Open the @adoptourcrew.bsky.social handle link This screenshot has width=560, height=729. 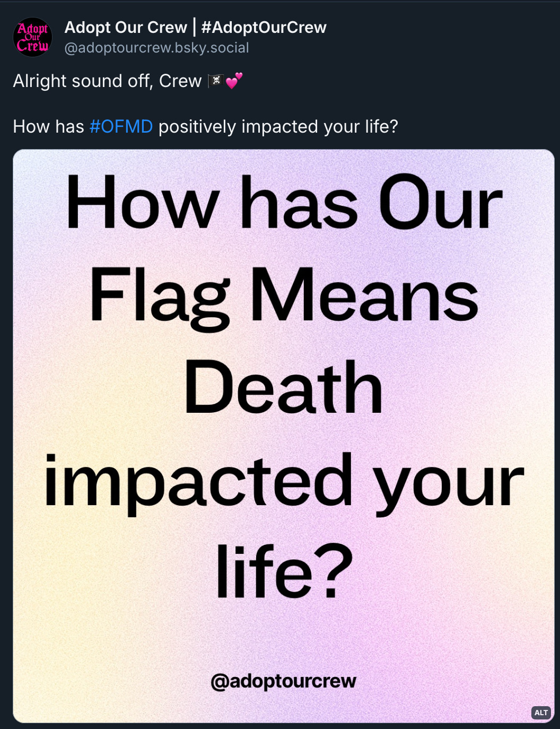[156, 48]
